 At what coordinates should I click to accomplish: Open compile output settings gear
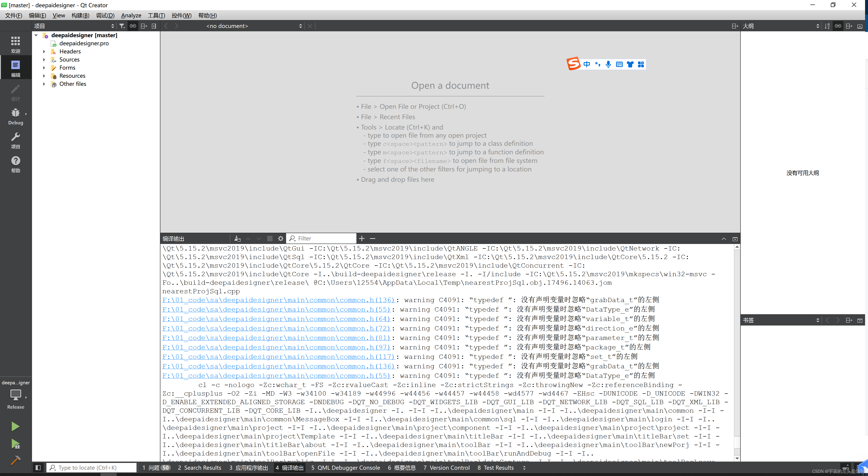point(281,239)
